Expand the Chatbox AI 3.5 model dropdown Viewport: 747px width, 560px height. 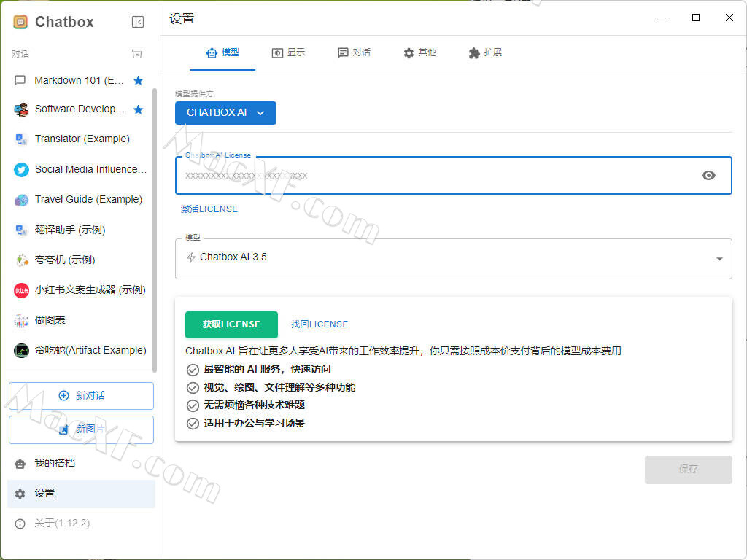click(x=454, y=259)
